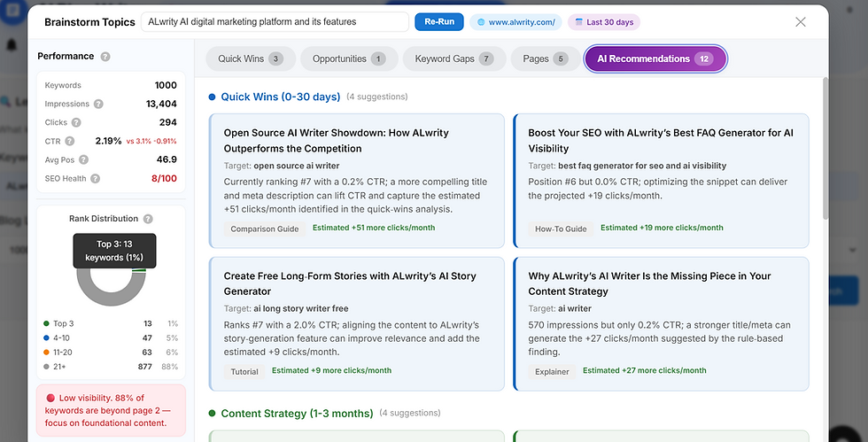
Task: Click Estimated +51 more clicks/month text
Action: click(374, 228)
